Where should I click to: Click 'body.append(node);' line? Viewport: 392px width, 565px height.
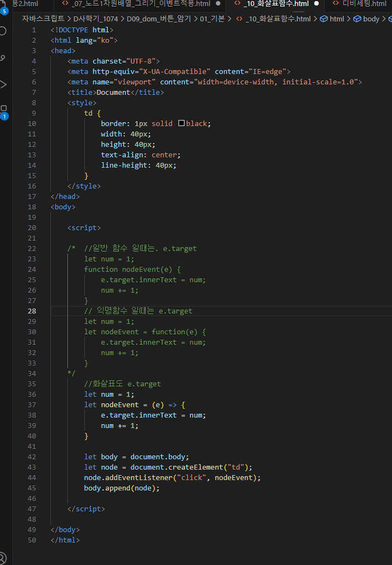122,488
